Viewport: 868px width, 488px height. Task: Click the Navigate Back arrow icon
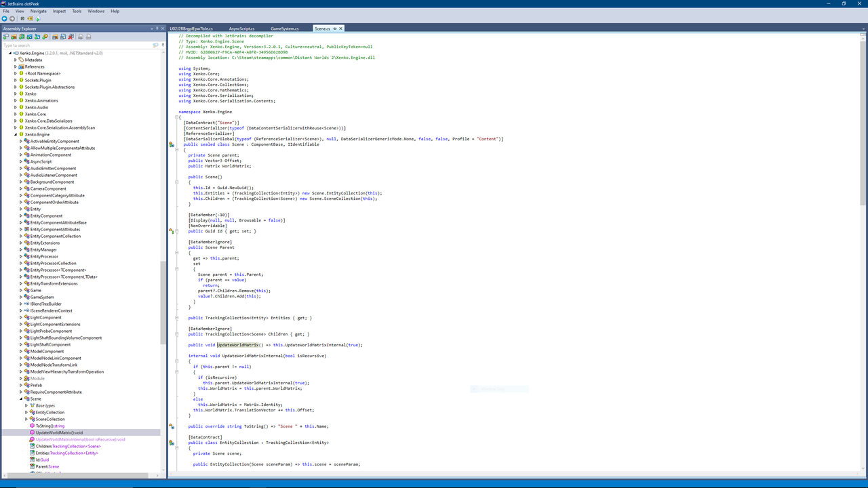click(4, 19)
